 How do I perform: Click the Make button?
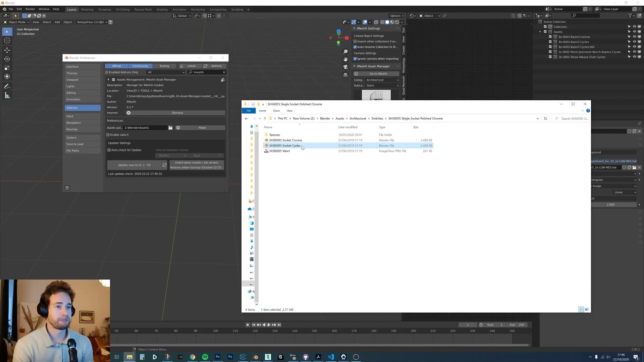pos(200,128)
